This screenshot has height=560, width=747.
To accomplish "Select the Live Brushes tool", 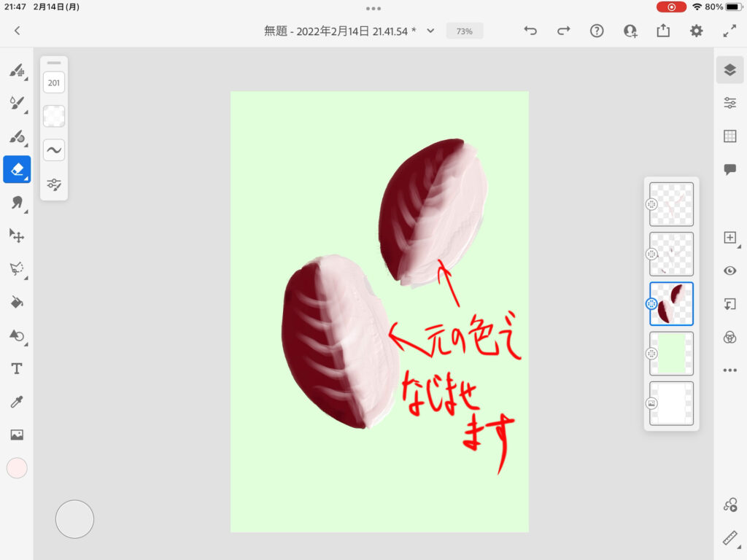I will click(17, 104).
